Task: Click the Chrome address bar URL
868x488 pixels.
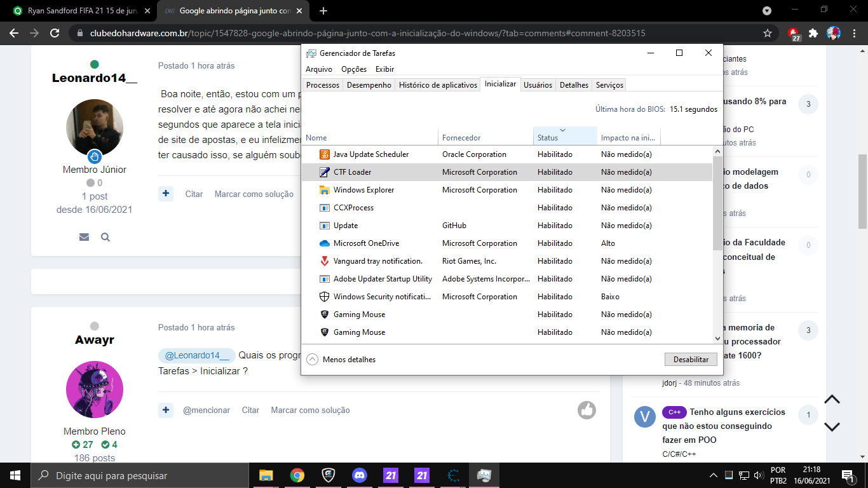Action: click(x=367, y=33)
